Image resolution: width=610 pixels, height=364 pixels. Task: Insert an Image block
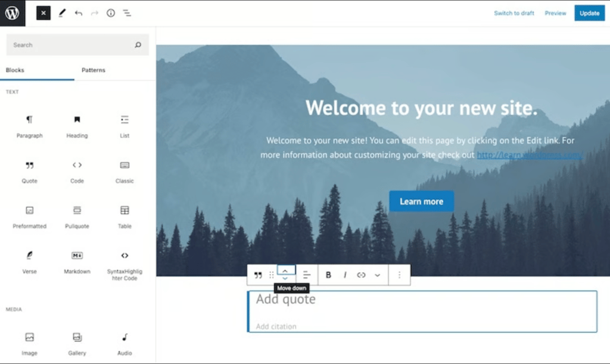coord(30,344)
